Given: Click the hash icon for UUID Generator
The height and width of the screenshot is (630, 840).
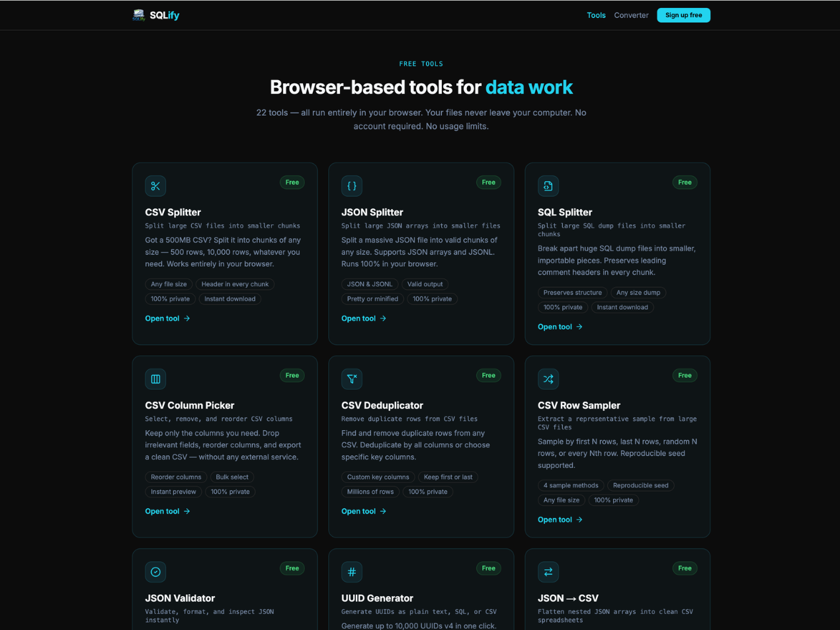Looking at the screenshot, I should click(352, 572).
